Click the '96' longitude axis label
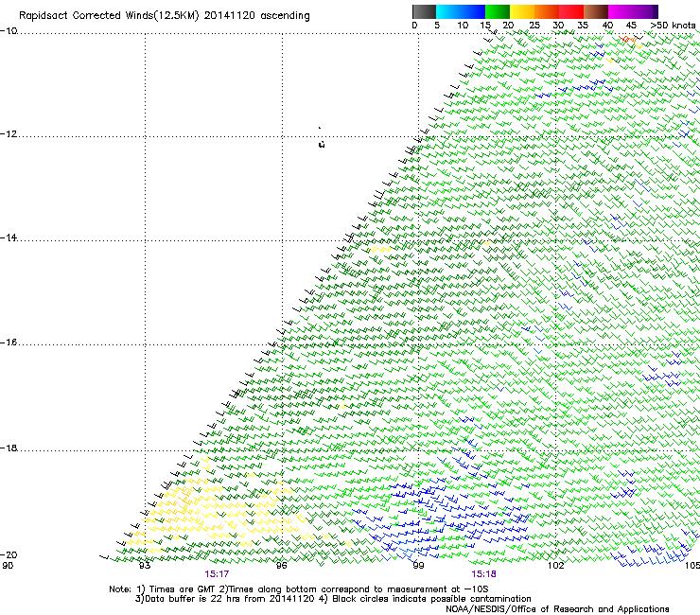 [281, 566]
